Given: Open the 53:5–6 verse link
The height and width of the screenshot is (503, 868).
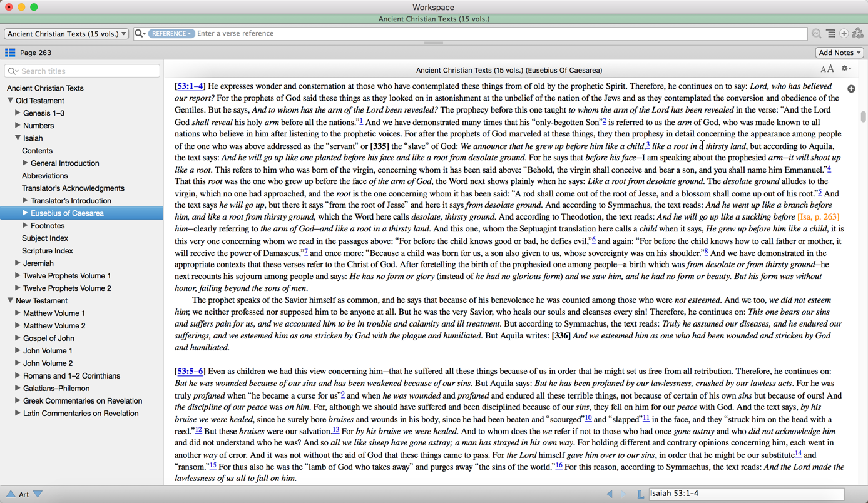Looking at the screenshot, I should click(x=190, y=372).
